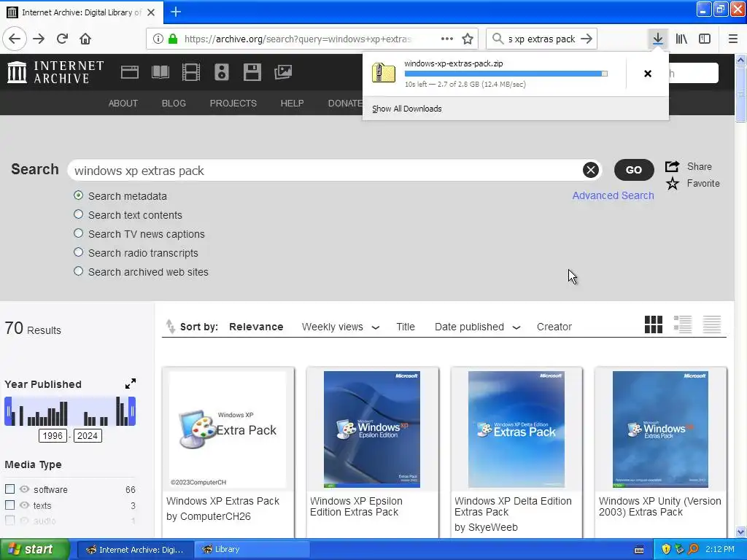
Task: Open the Library bookshelf toolbar icon
Action: tap(681, 39)
